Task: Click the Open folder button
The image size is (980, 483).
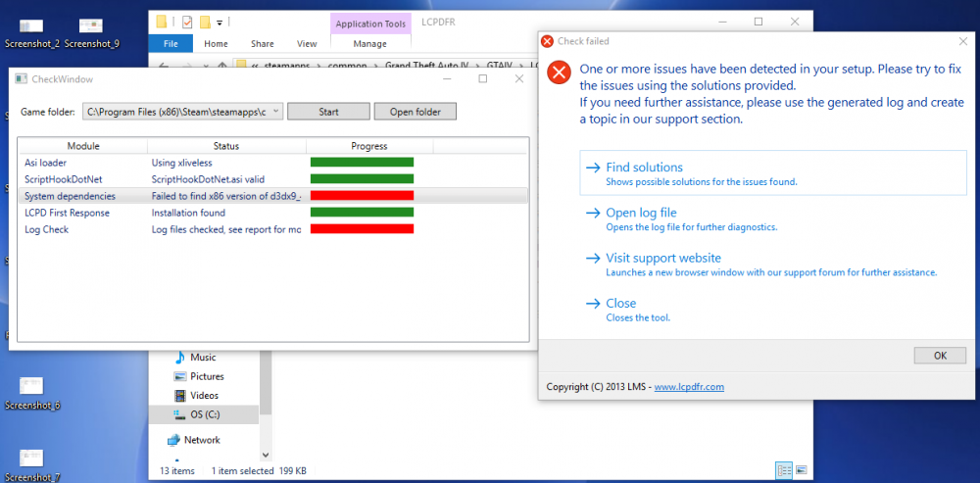Action: pyautogui.click(x=415, y=112)
